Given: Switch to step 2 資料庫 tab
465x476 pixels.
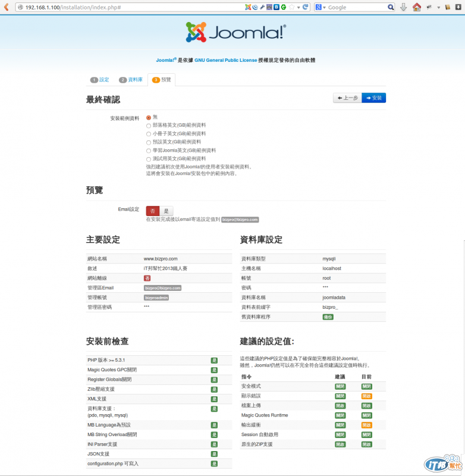Looking at the screenshot, I should pos(131,80).
